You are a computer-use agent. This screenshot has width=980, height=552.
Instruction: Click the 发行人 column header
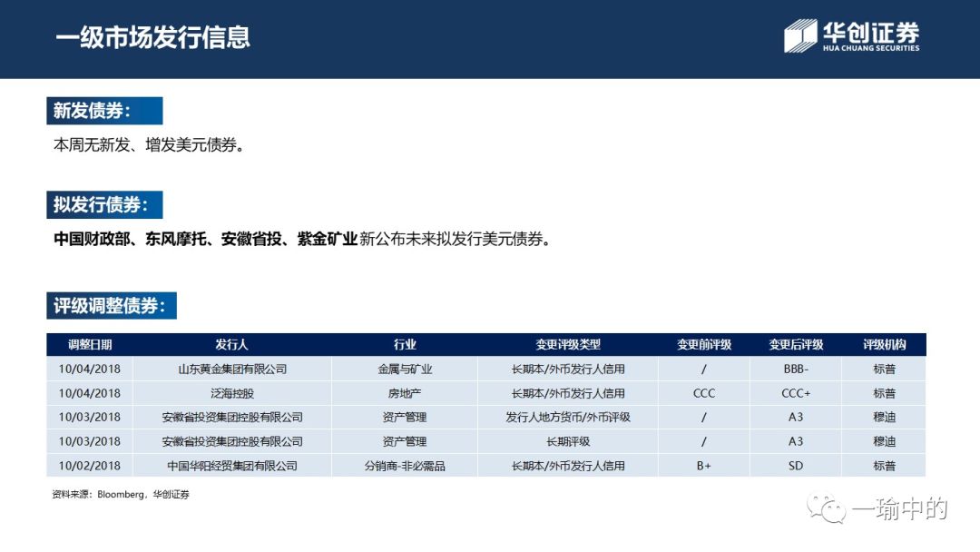tap(232, 344)
